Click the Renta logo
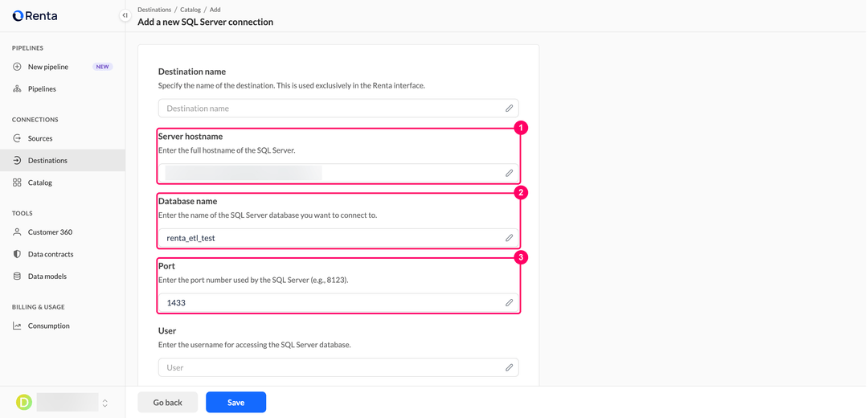The width and height of the screenshot is (868, 418). (x=35, y=16)
